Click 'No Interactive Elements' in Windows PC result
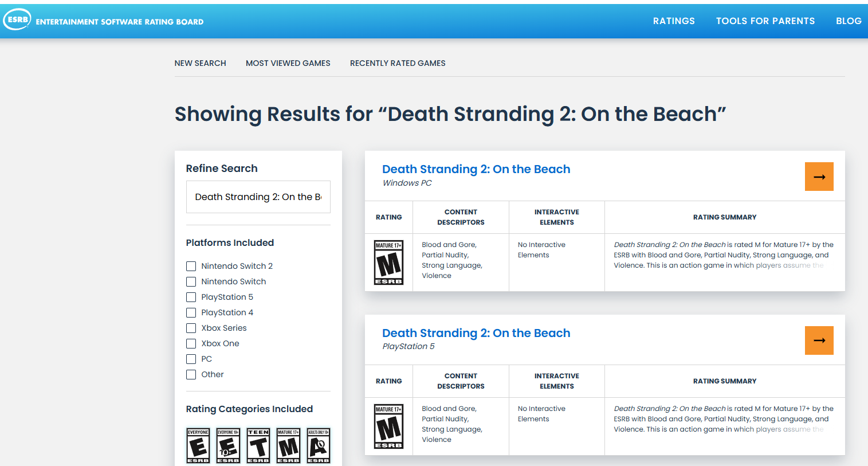The height and width of the screenshot is (466, 868). [x=541, y=250]
